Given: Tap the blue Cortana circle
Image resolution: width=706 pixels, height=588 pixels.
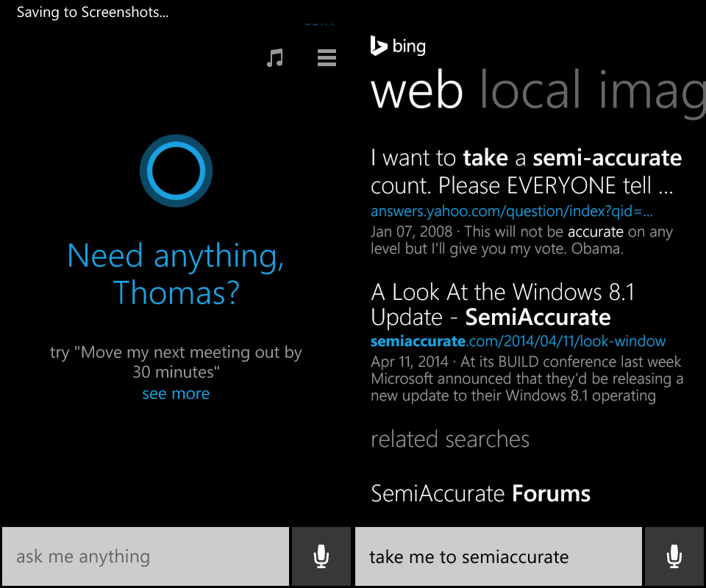Looking at the screenshot, I should (176, 171).
